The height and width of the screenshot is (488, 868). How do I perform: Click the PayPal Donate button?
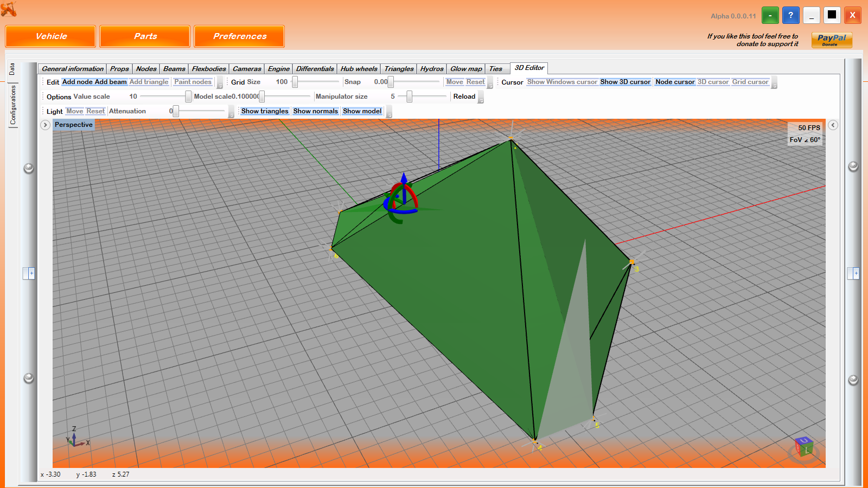click(832, 40)
